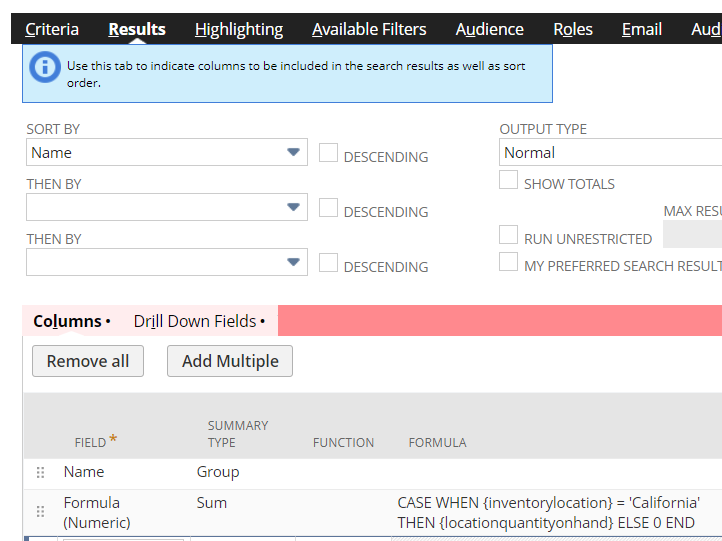Enable Run Unrestricted option
Viewport: 722px width, 541px height.
coord(509,235)
